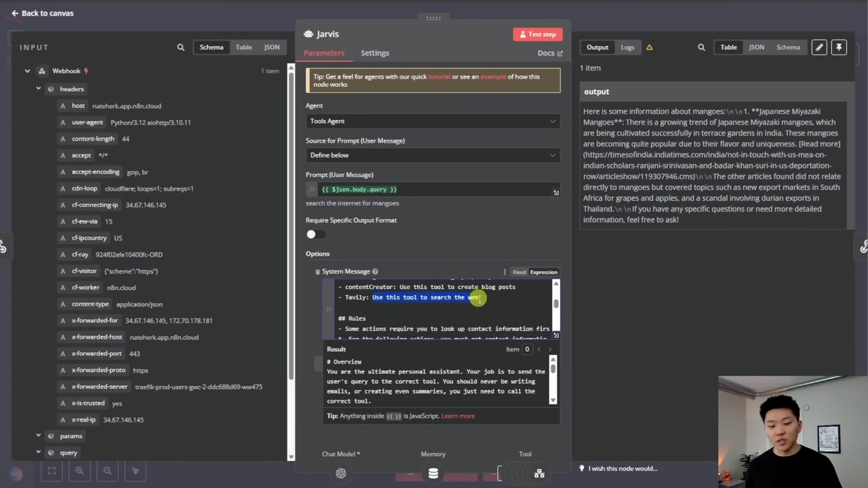Click the Test step button
Viewport: 868px width, 488px height.
pos(537,34)
